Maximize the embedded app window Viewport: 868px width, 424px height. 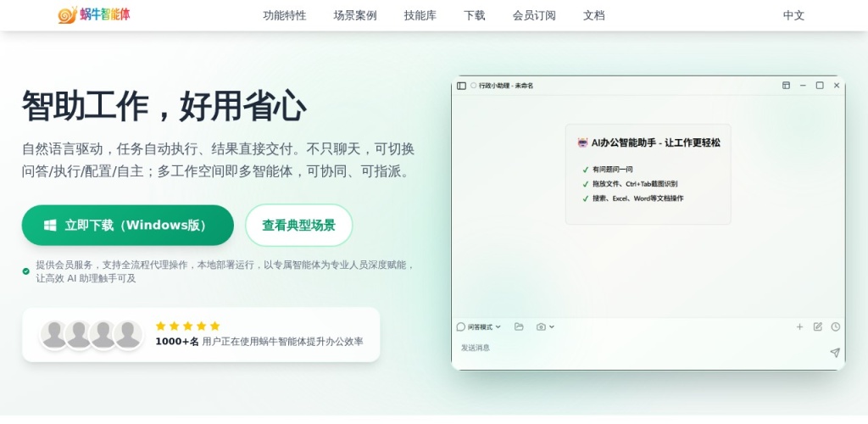coord(820,86)
